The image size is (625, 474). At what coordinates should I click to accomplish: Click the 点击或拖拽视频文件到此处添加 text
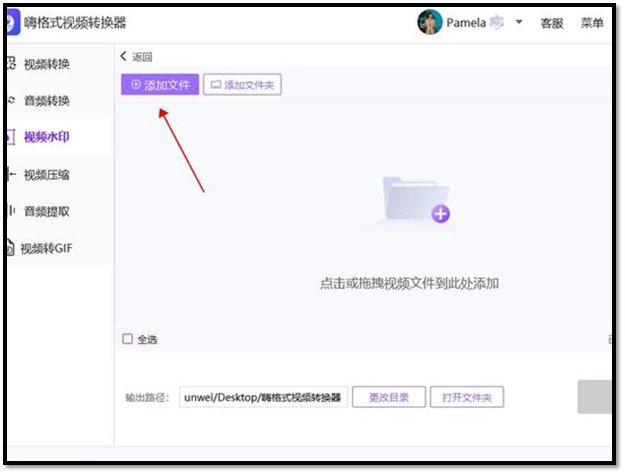(409, 283)
